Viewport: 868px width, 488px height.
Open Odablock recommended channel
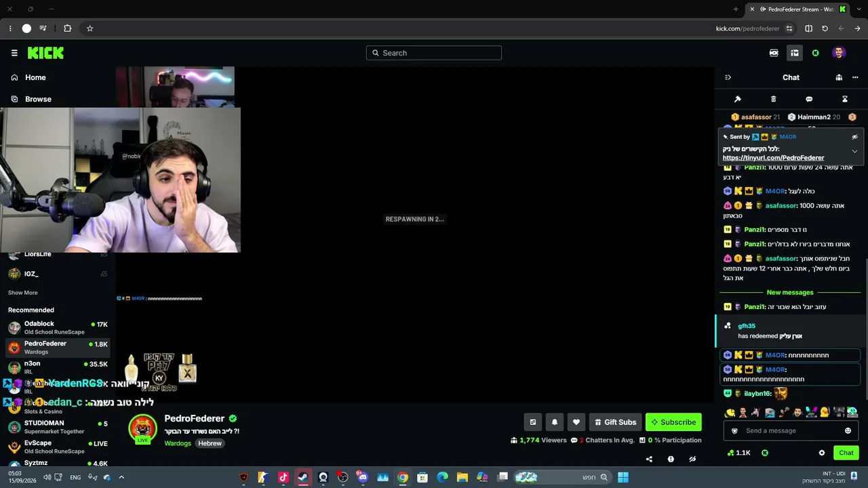[58, 328]
